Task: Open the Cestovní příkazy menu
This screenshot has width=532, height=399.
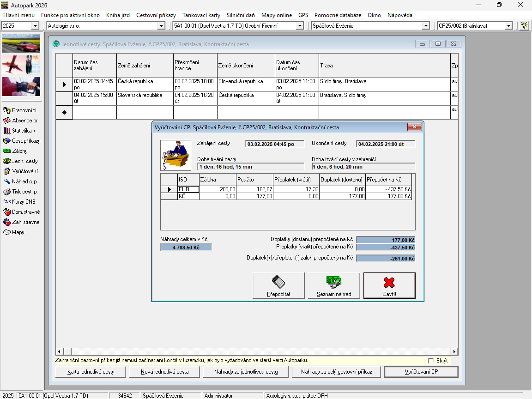Action: [x=156, y=15]
